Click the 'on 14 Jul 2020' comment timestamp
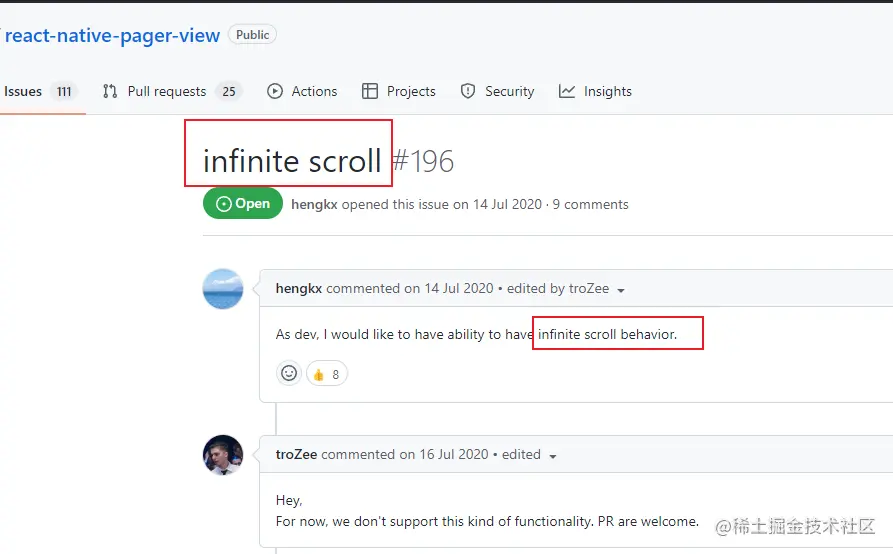Image resolution: width=893 pixels, height=554 pixels. (449, 289)
